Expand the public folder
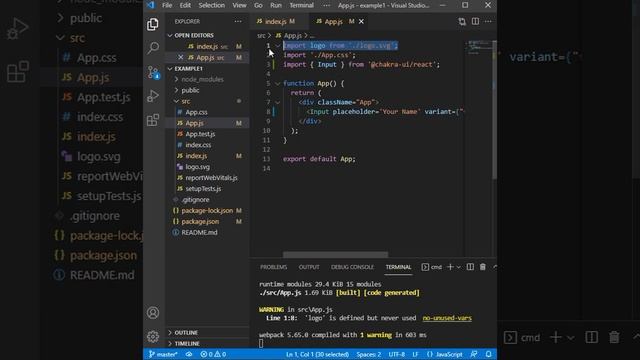 click(190, 90)
